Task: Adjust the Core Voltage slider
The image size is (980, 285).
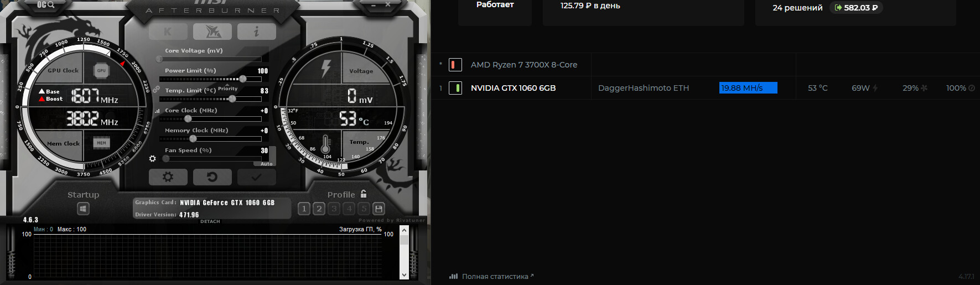Action: point(210,59)
